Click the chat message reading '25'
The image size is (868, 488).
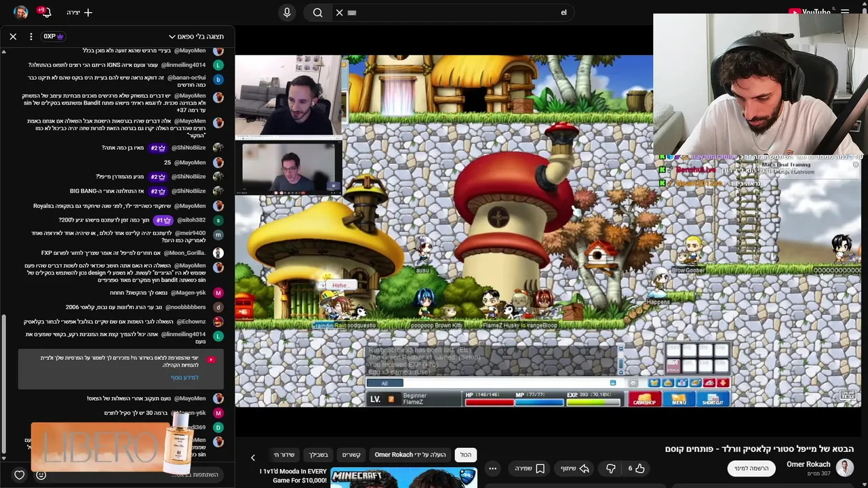click(x=167, y=163)
